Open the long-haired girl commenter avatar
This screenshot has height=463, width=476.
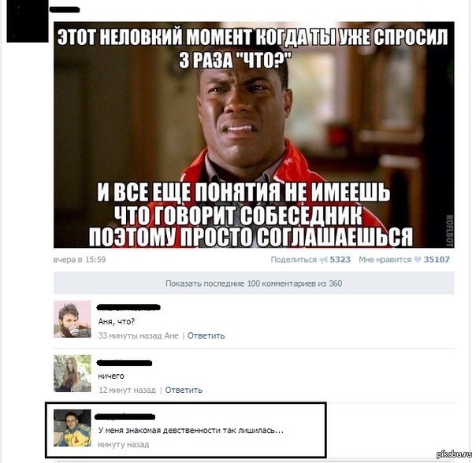click(x=73, y=373)
